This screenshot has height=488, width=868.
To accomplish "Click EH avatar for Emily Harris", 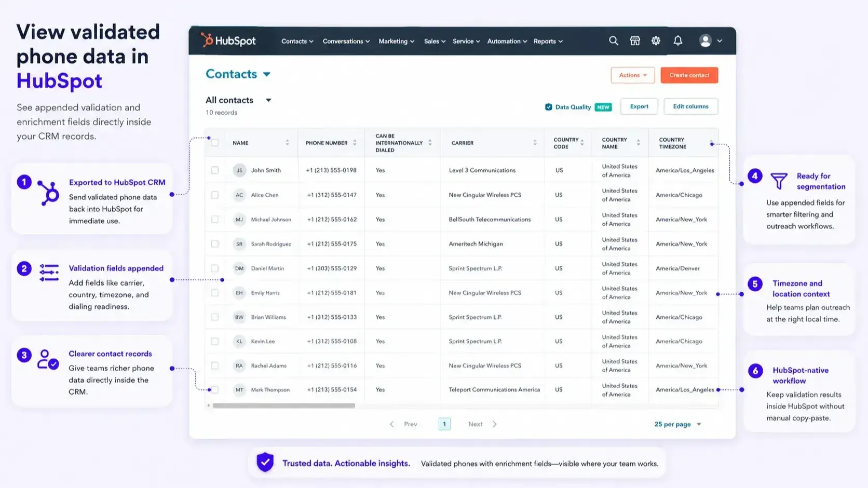I will click(239, 293).
